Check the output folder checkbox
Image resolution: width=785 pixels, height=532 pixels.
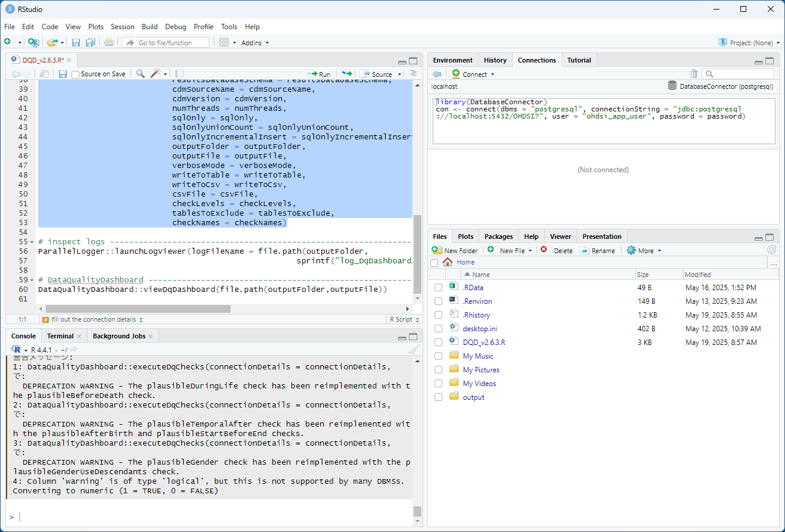point(438,397)
